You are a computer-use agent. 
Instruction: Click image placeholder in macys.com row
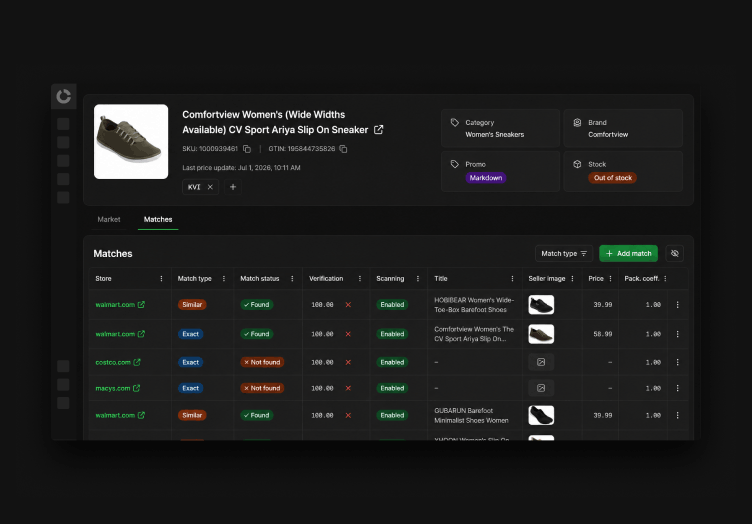pos(541,388)
